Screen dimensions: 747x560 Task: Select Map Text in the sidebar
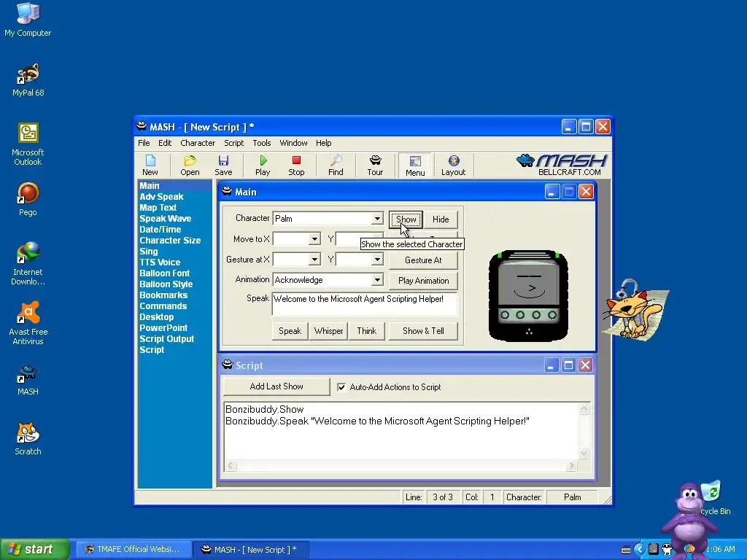[158, 208]
